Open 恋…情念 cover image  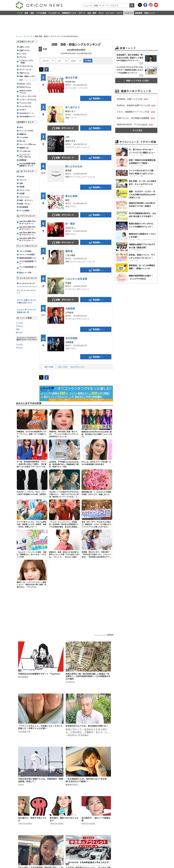click(55, 230)
